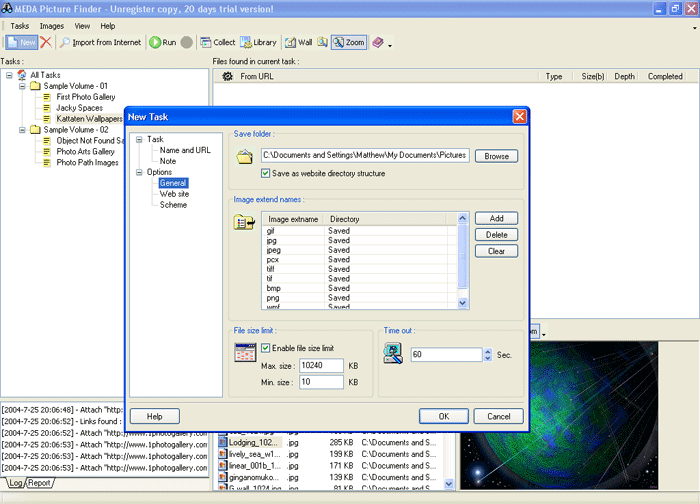
Task: Click the Wall toolbar button
Action: pyautogui.click(x=299, y=42)
